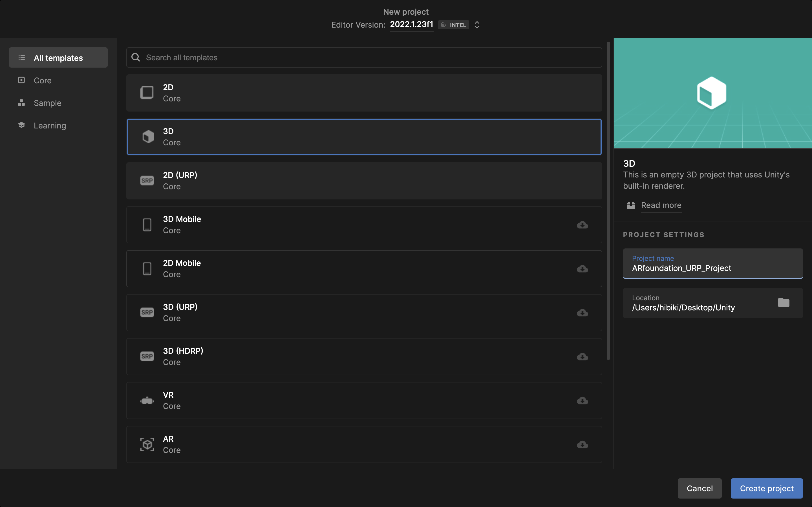Show the Learning templates category
The width and height of the screenshot is (812, 507).
pyautogui.click(x=50, y=125)
